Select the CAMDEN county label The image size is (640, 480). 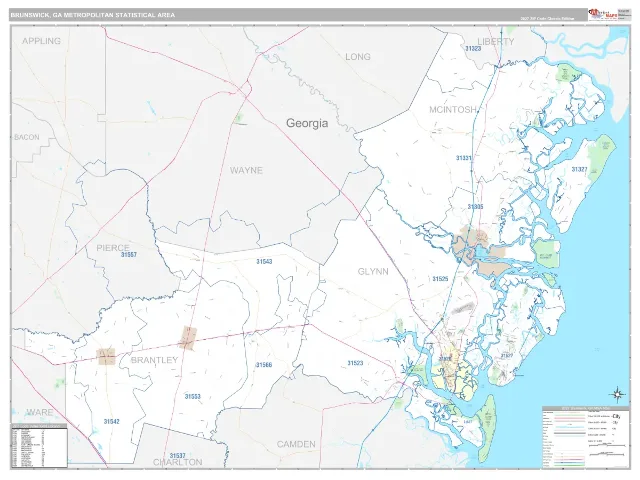(296, 444)
